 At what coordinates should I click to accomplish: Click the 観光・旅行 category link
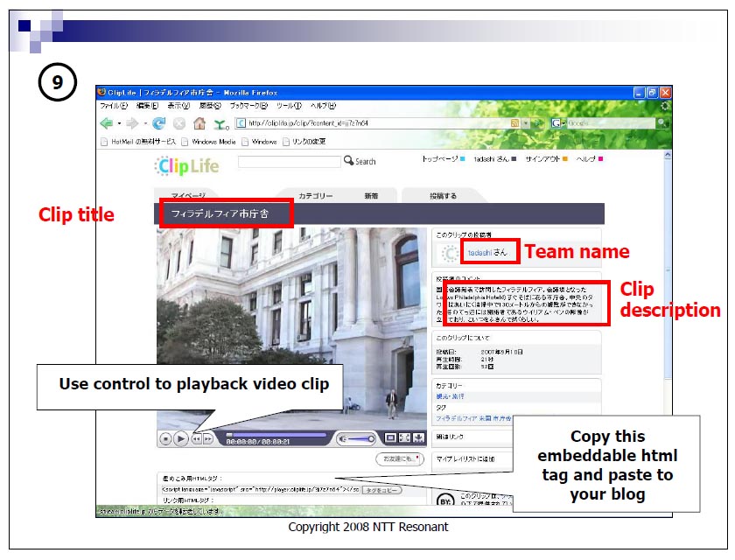tap(450, 396)
